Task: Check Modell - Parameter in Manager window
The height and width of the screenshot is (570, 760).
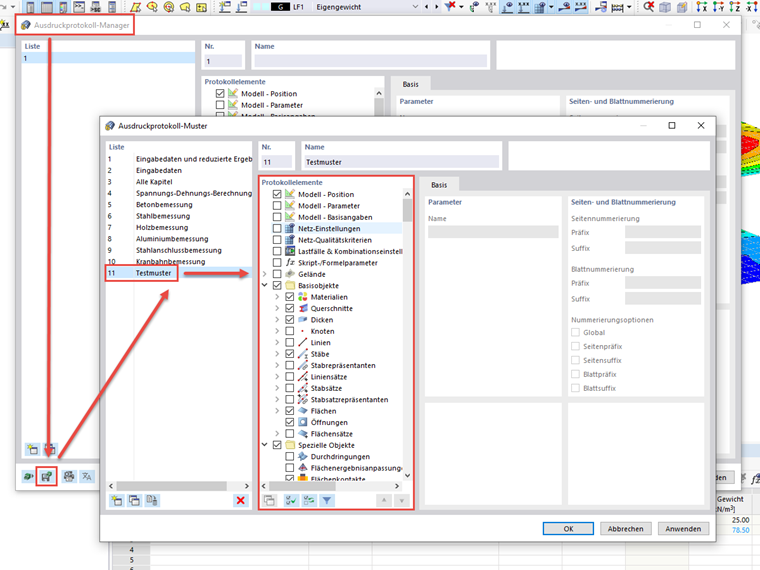Action: click(220, 105)
